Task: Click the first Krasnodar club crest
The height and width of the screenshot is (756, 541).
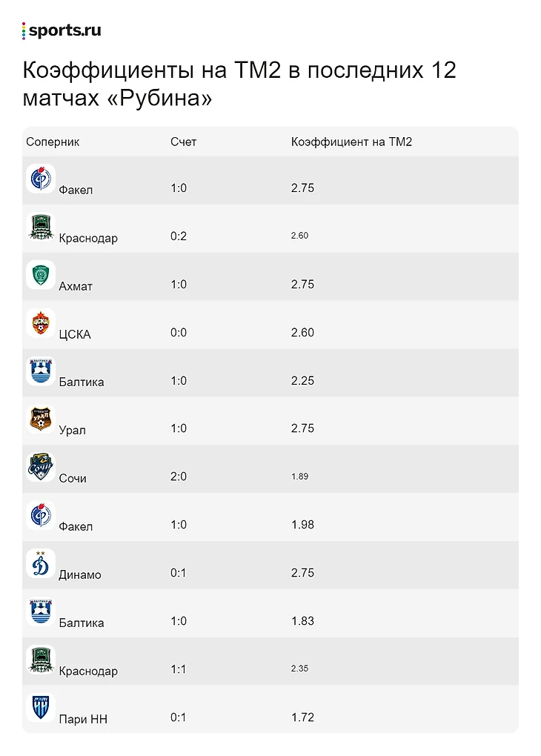Action: [x=41, y=227]
